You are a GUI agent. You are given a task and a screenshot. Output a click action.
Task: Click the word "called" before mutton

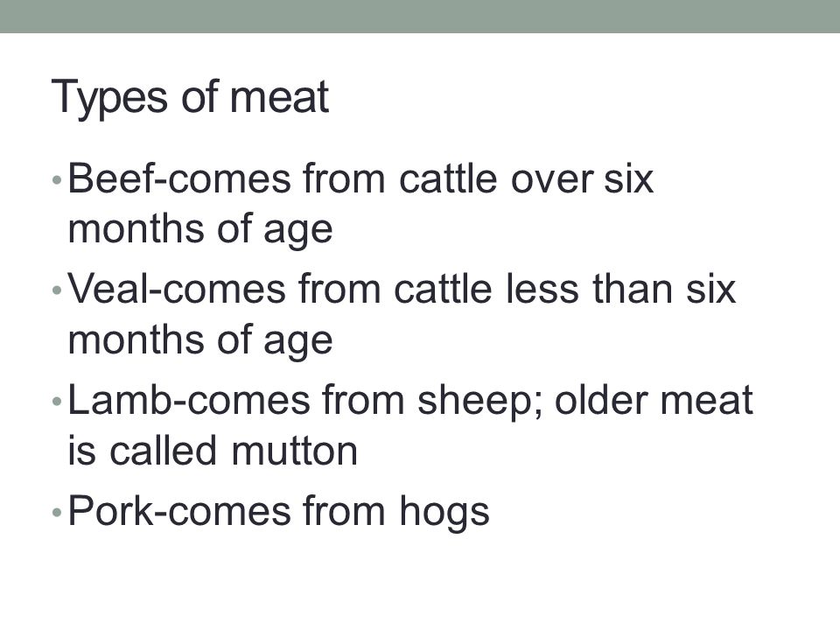(164, 451)
